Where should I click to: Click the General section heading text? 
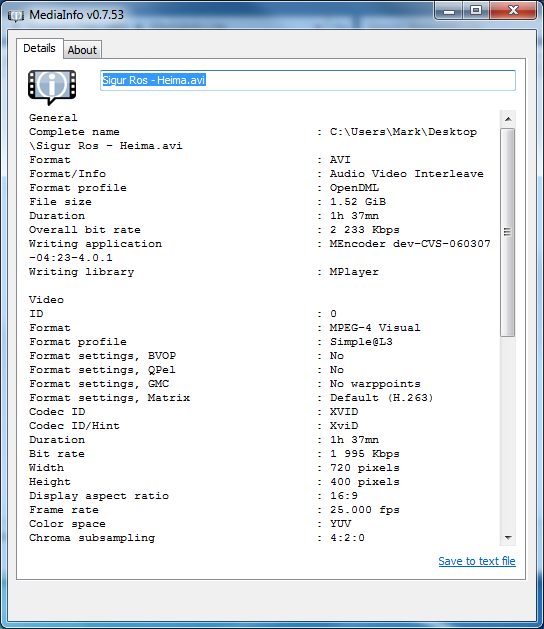pyautogui.click(x=53, y=118)
